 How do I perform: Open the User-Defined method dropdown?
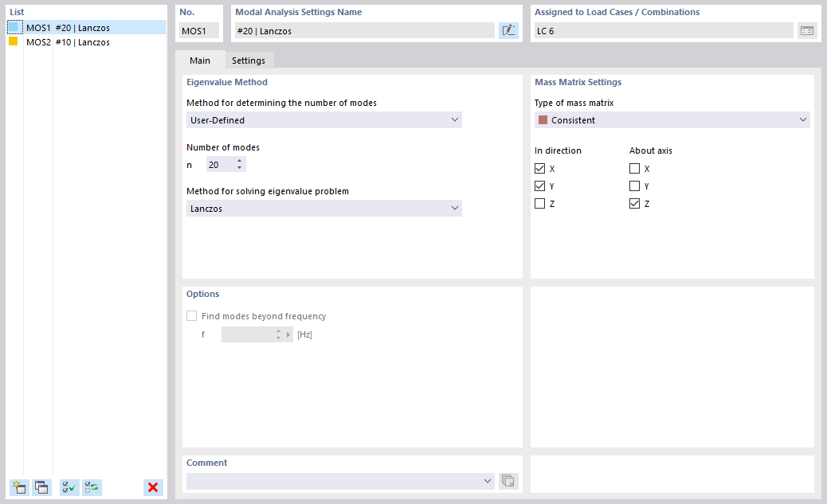tap(323, 120)
